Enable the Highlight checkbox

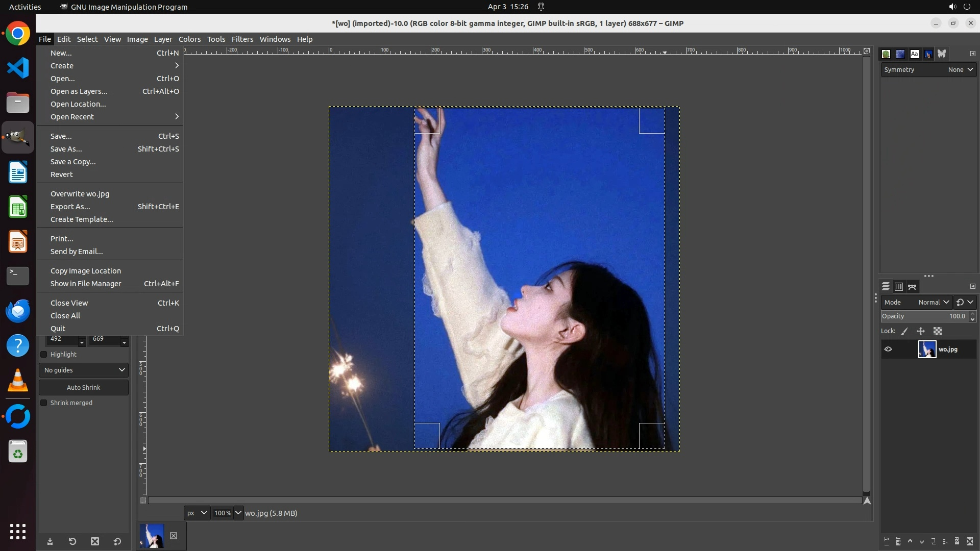(44, 354)
